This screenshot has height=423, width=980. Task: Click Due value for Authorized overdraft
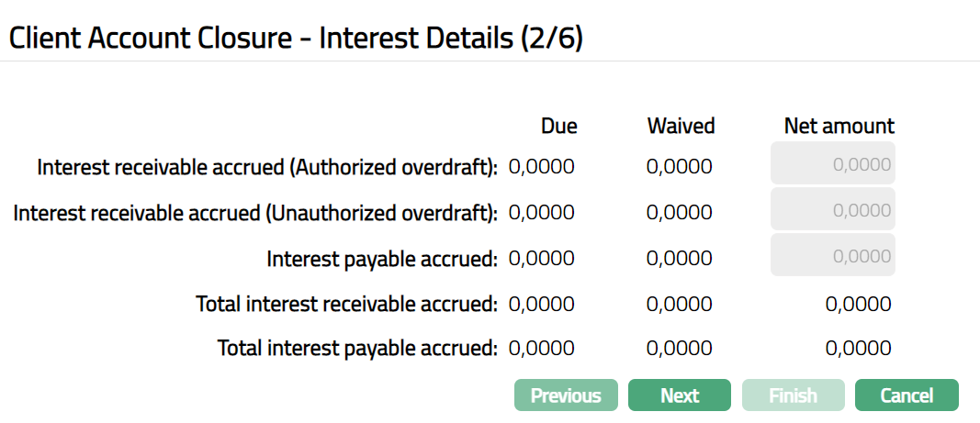[x=541, y=166]
